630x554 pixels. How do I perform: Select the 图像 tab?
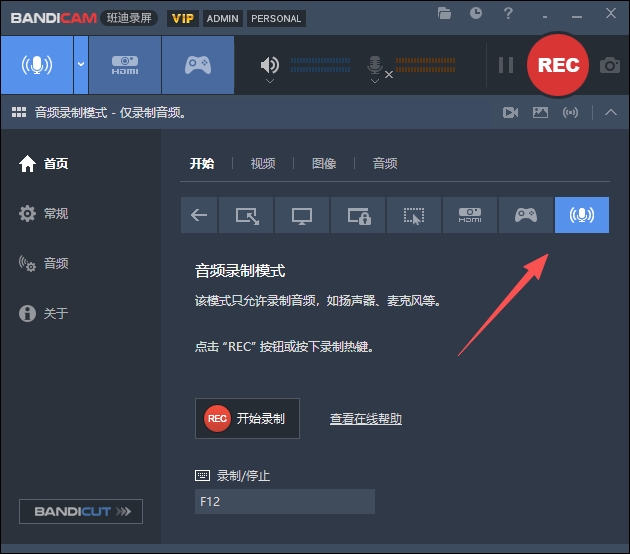click(x=324, y=164)
